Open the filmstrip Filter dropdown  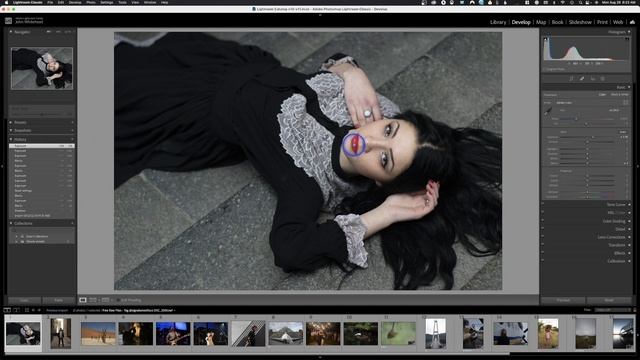(612, 310)
